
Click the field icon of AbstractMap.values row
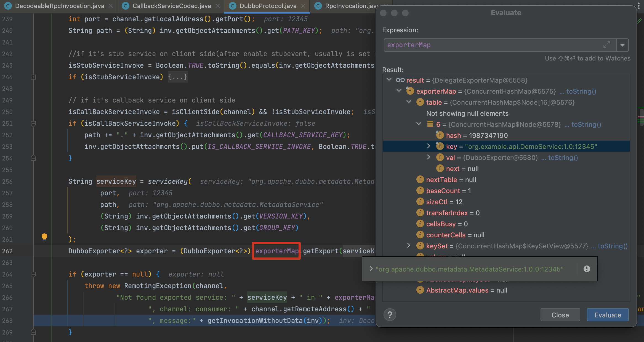click(x=420, y=290)
